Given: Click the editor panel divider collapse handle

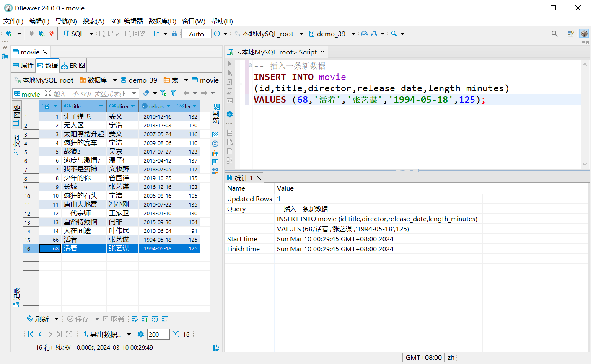Looking at the screenshot, I should tap(407, 170).
